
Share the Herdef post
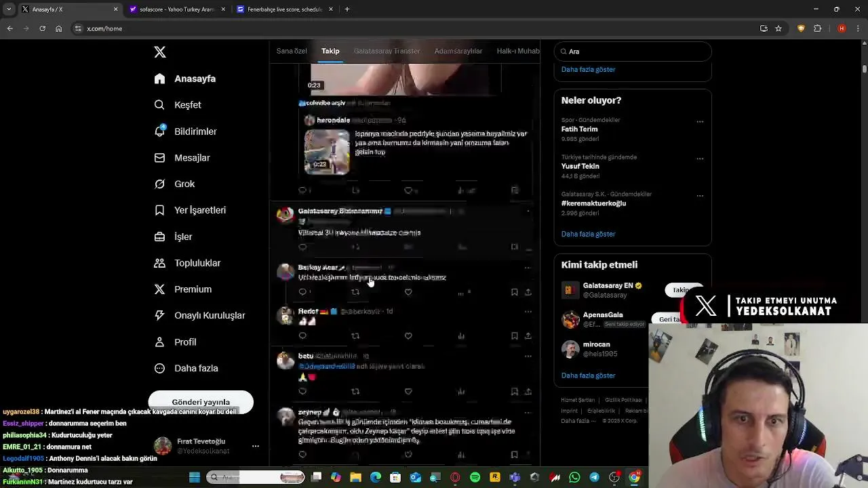[528, 335]
